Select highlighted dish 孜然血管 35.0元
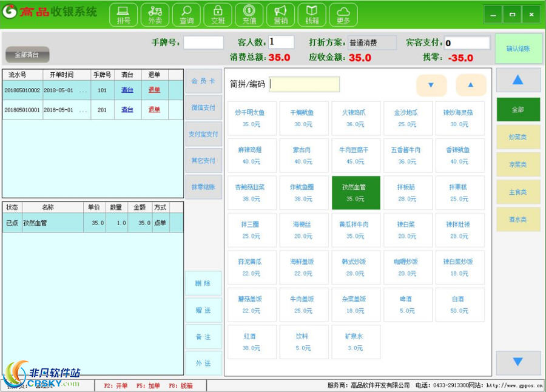 356,193
